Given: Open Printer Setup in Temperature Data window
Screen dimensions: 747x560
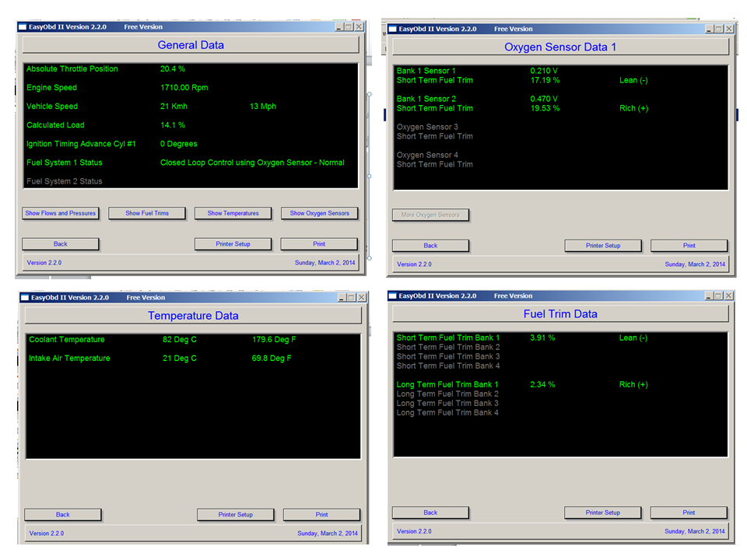Looking at the screenshot, I should click(235, 513).
